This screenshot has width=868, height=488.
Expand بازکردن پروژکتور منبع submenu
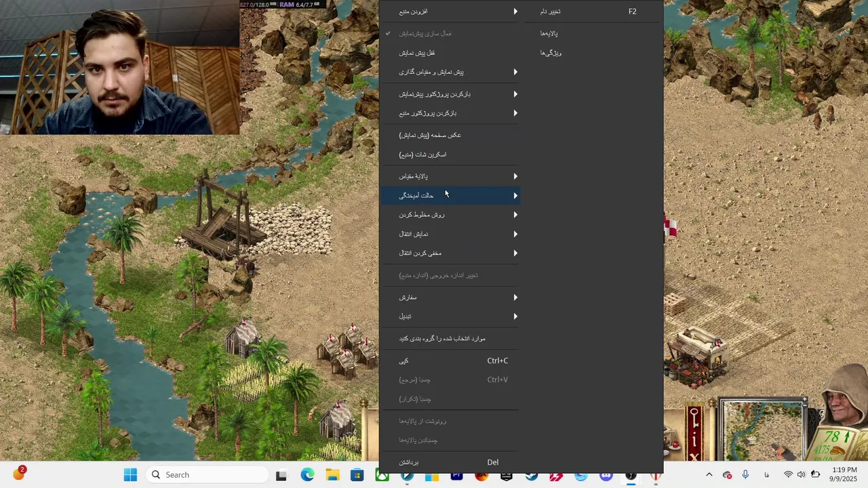coord(451,113)
